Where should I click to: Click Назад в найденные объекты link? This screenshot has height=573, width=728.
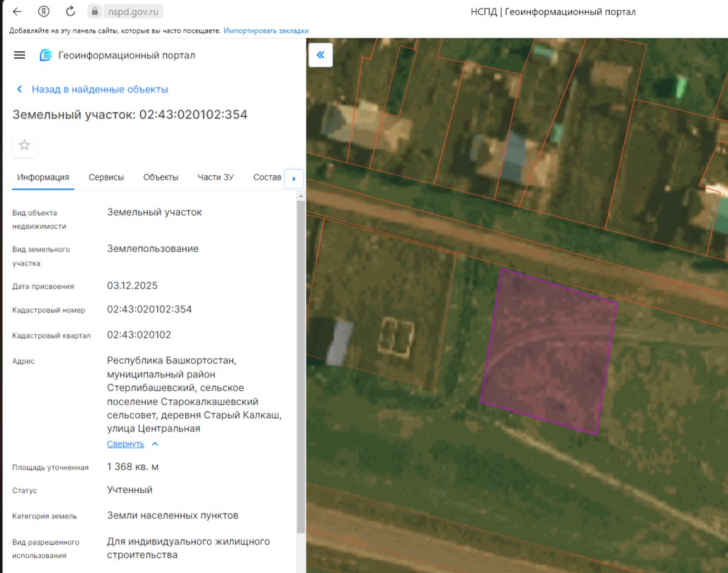coord(100,89)
